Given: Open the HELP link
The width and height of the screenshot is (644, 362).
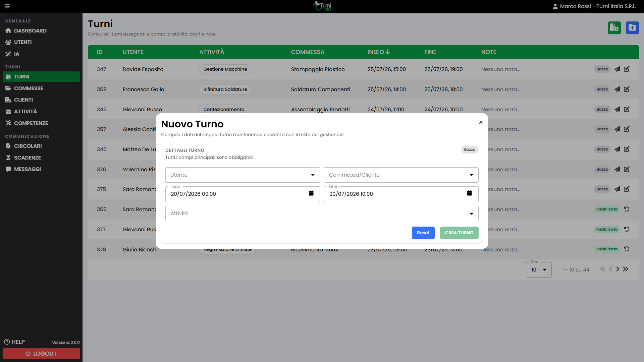Looking at the screenshot, I should pyautogui.click(x=14, y=342).
